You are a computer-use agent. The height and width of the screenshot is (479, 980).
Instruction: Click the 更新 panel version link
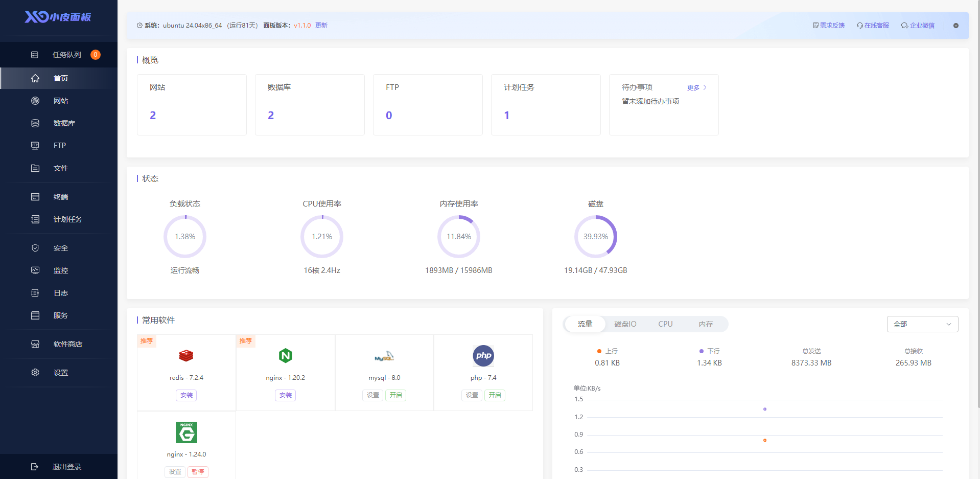click(321, 26)
